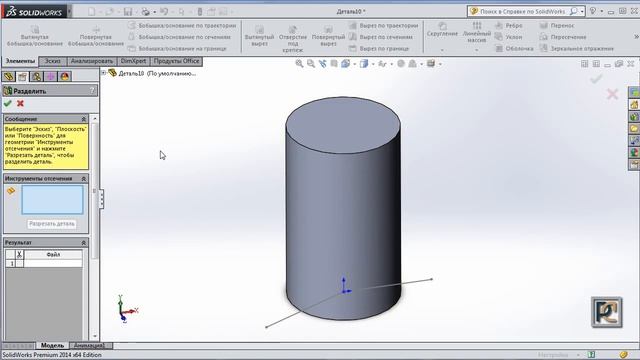Image resolution: width=640 pixels, height=360 pixels.
Task: Switch to the Модель bottom tab
Action: point(52,345)
